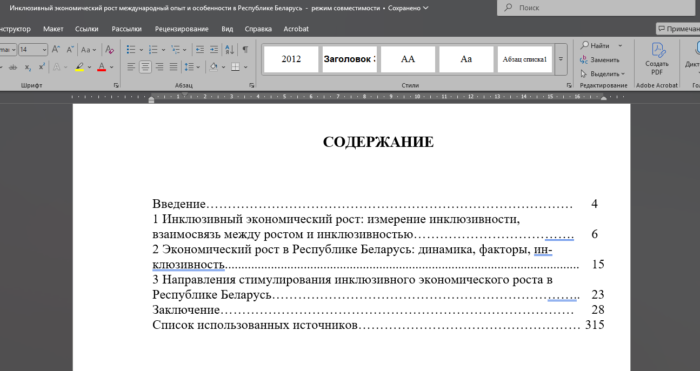Decrease the paragraph indent
This screenshot has width=700, height=371.
click(200, 49)
